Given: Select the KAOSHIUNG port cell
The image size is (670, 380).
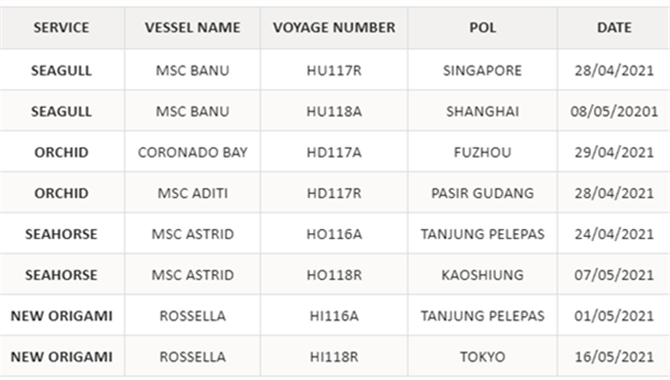Looking at the screenshot, I should (x=482, y=275).
